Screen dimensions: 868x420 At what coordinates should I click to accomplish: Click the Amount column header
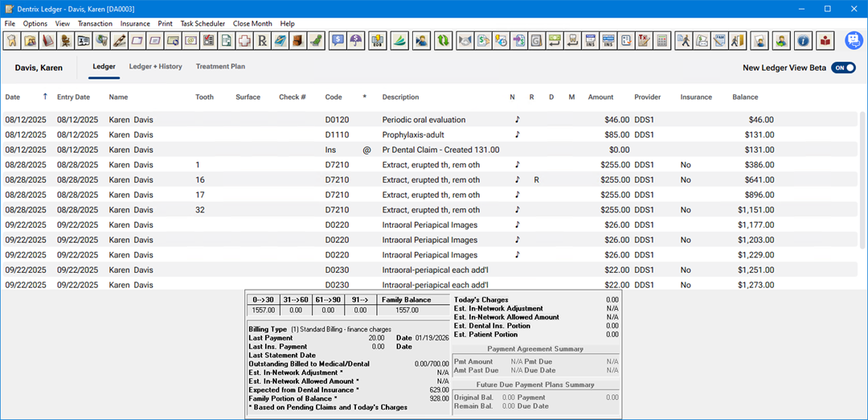point(600,97)
